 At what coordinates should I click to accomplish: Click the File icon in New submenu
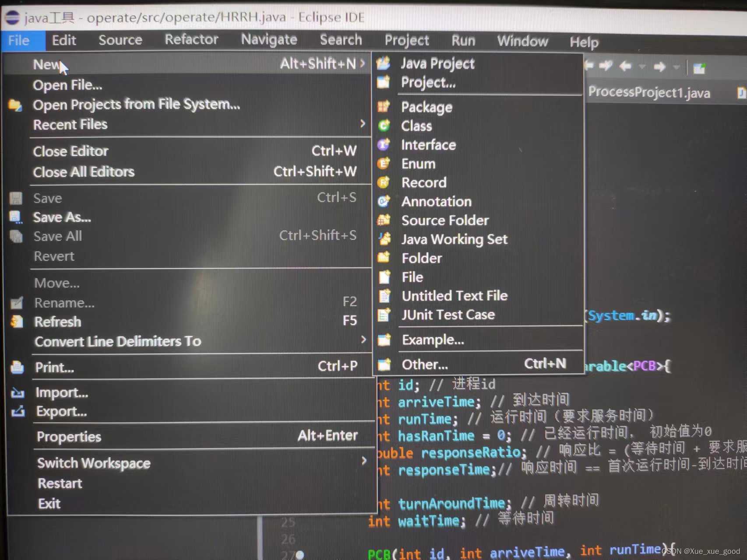point(384,276)
